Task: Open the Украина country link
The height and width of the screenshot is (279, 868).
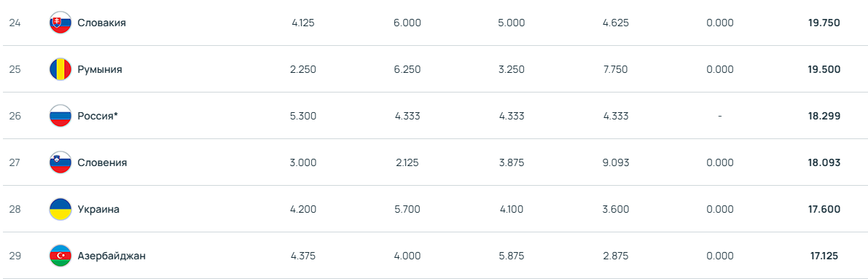Action: [98, 209]
